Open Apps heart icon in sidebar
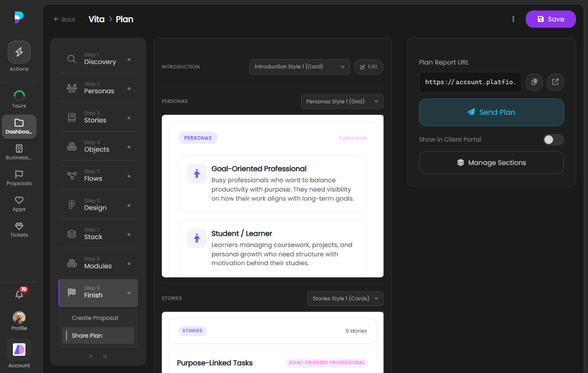The width and height of the screenshot is (588, 373). [19, 204]
